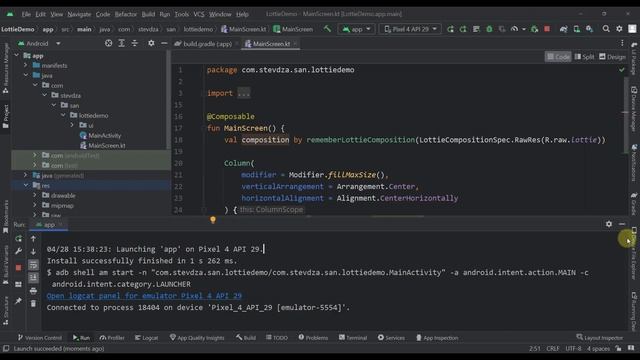Open the App Quality Insights tool window
The image size is (640, 360).
197,338
